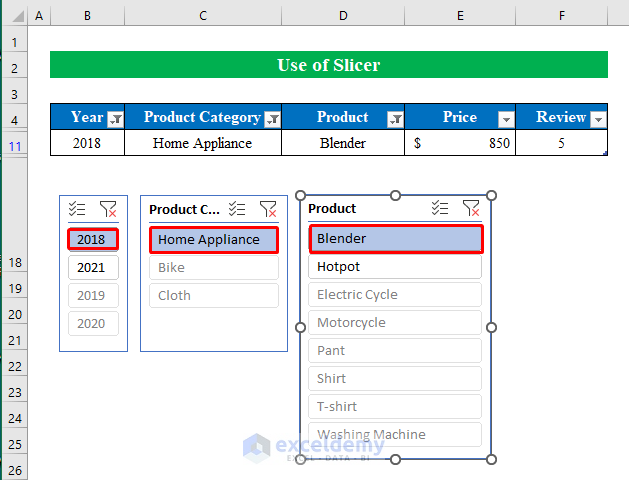Toggle multi-select in the Year slicer

77,209
